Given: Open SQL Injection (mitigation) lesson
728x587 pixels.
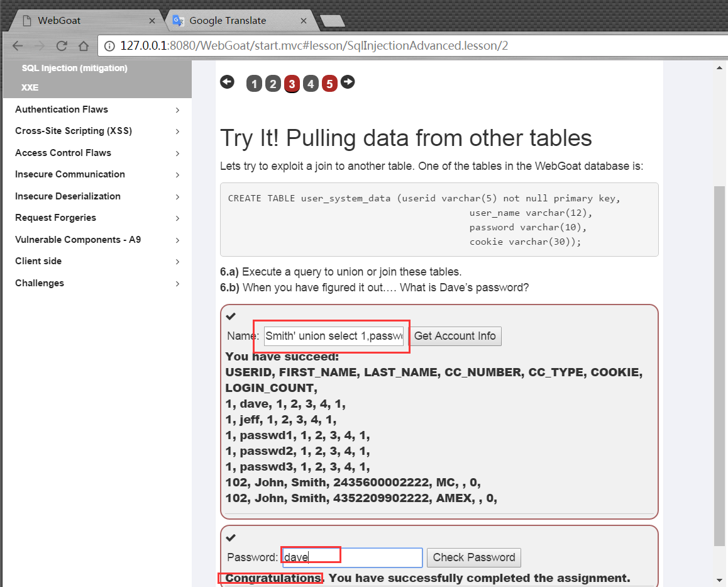Looking at the screenshot, I should [x=74, y=68].
